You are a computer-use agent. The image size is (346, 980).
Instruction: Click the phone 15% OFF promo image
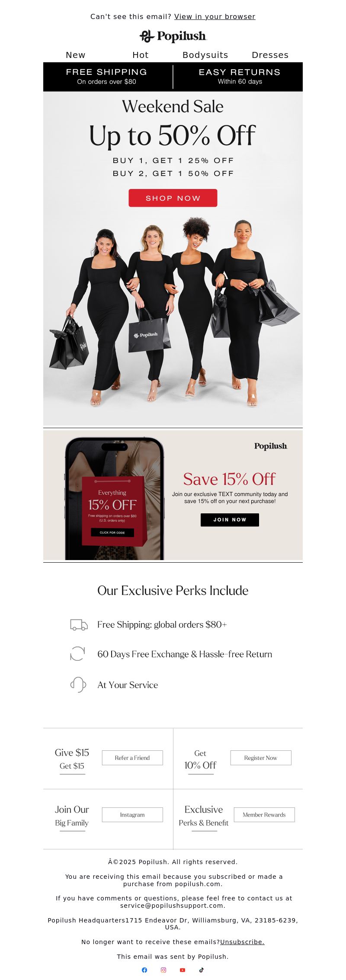(x=115, y=499)
